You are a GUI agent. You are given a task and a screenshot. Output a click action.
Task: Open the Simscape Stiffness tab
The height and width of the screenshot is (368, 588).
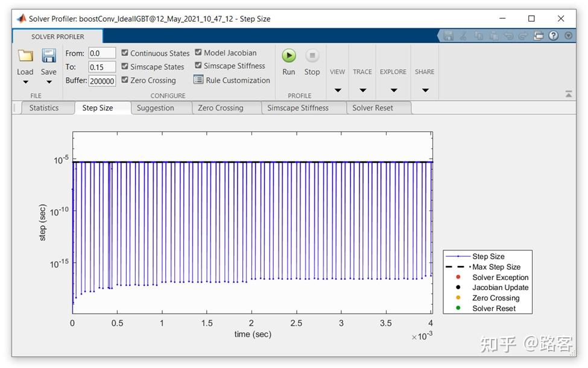tap(298, 108)
